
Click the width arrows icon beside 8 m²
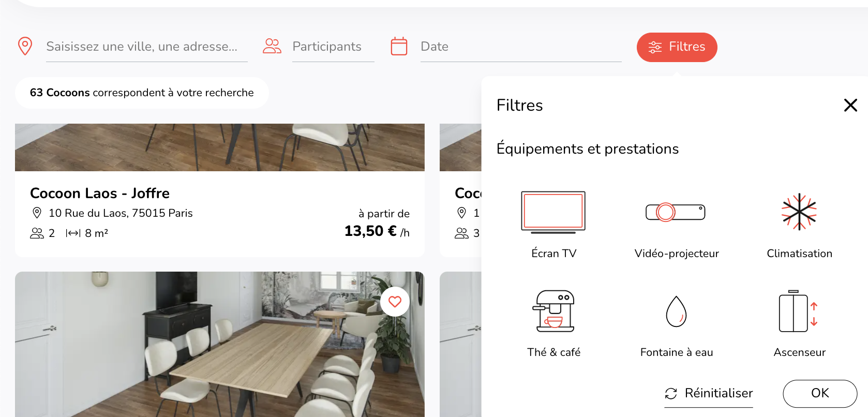73,233
